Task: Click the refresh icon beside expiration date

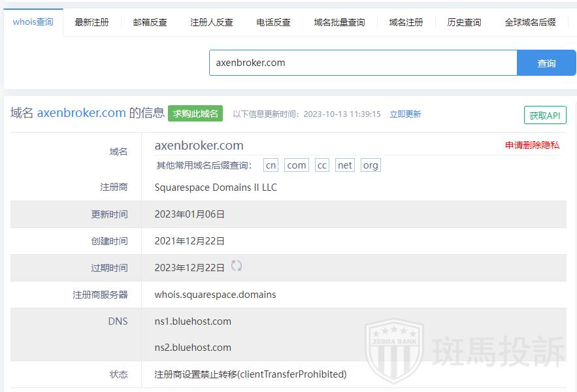Action: [237, 266]
